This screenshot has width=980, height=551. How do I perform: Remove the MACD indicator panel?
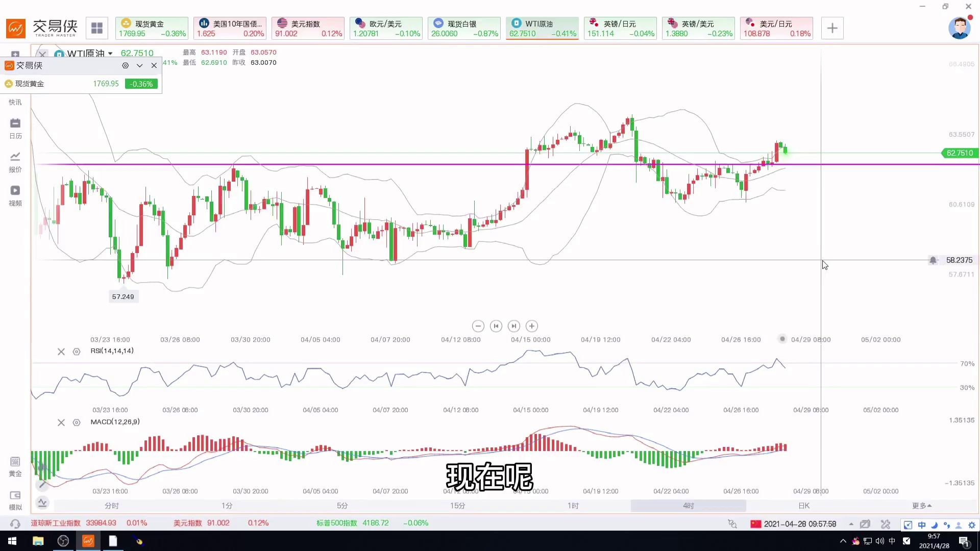pos(61,422)
